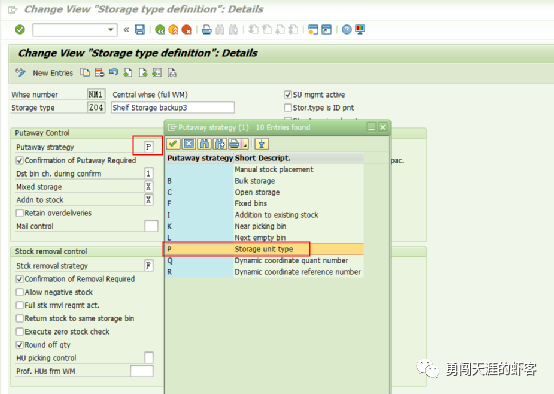Enable Execute zero stock check checkbox
The width and height of the screenshot is (554, 394).
click(x=20, y=332)
